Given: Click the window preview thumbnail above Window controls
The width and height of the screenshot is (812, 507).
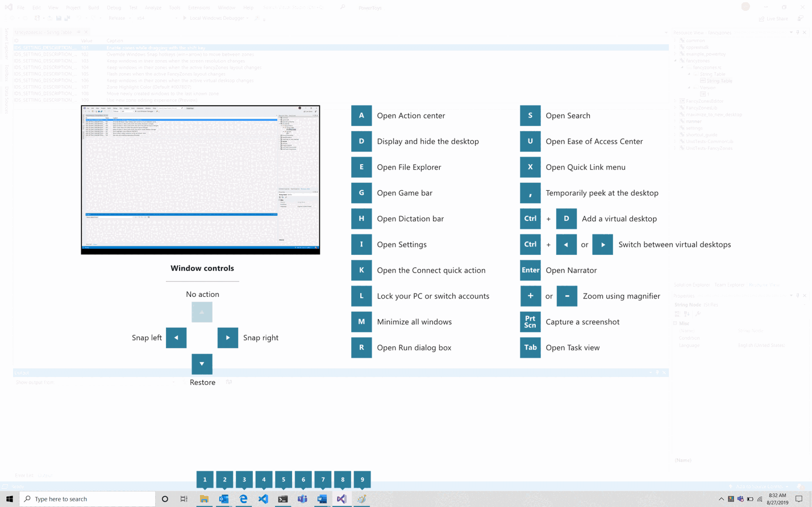Looking at the screenshot, I should [201, 179].
